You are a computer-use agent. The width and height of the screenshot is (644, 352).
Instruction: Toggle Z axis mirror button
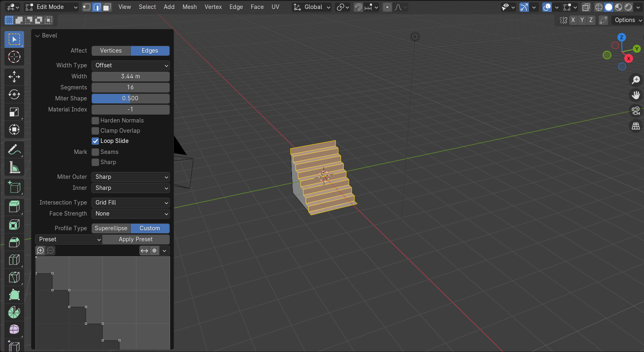(x=591, y=20)
